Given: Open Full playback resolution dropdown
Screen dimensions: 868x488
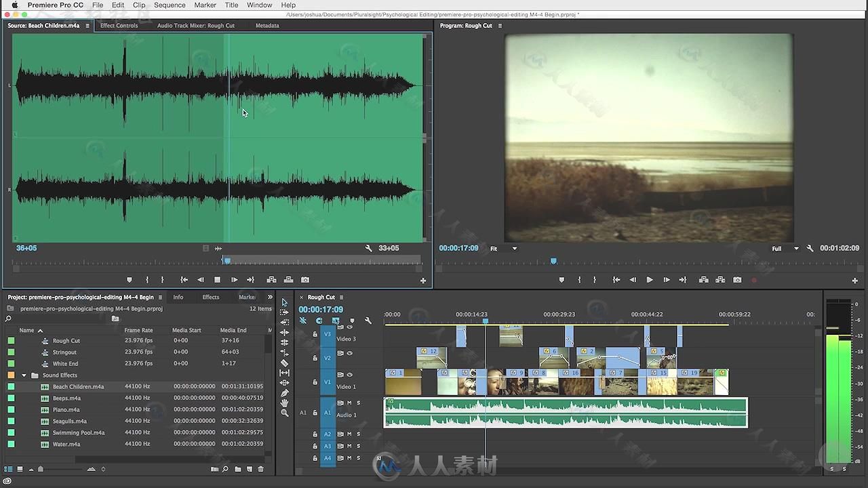Looking at the screenshot, I should tap(785, 249).
